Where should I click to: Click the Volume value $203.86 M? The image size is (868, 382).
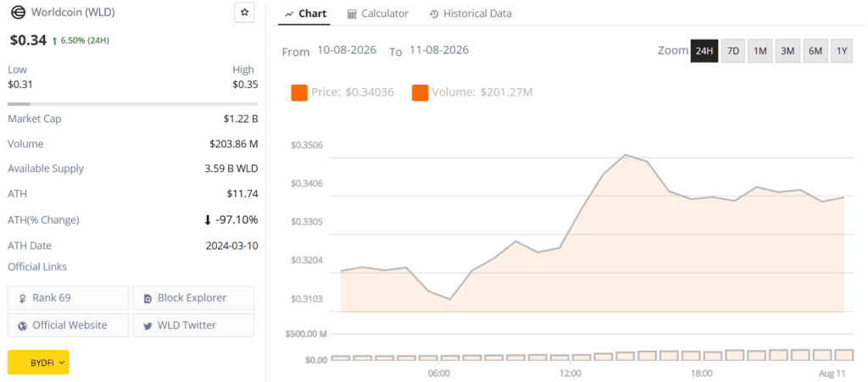(x=234, y=144)
